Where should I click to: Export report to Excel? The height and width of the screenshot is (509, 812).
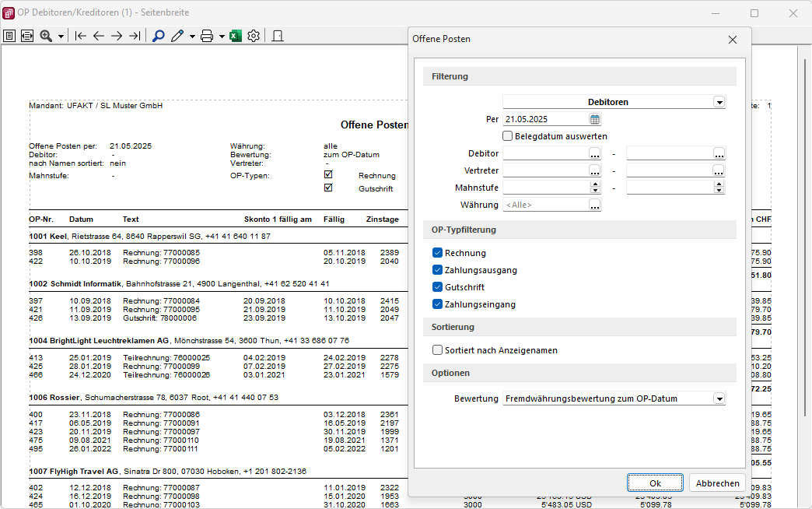click(235, 36)
